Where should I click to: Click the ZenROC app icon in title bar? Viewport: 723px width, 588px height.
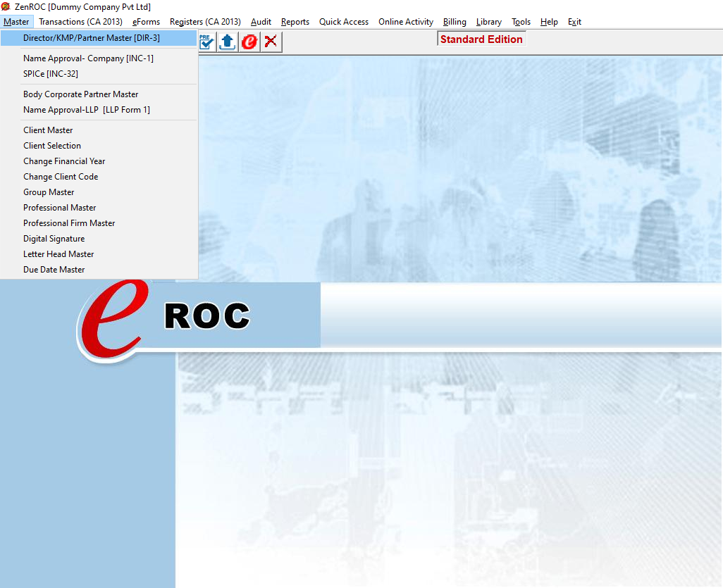pos(6,6)
